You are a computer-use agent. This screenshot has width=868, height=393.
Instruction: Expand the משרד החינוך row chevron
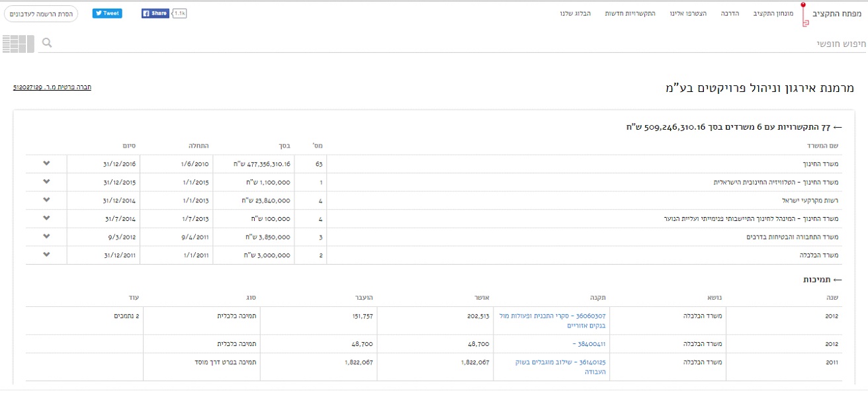(x=46, y=163)
